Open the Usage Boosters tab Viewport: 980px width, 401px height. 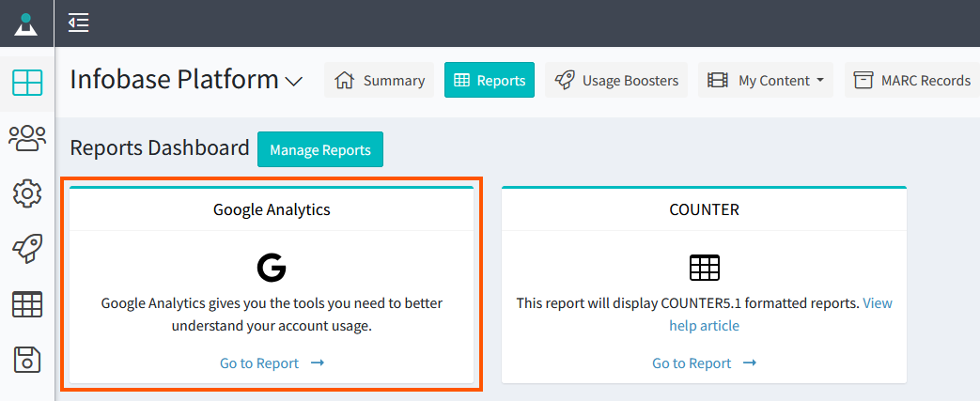click(x=616, y=80)
